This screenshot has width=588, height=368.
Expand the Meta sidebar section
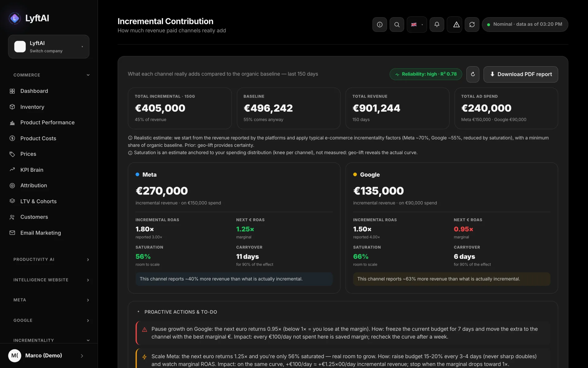tap(51, 300)
